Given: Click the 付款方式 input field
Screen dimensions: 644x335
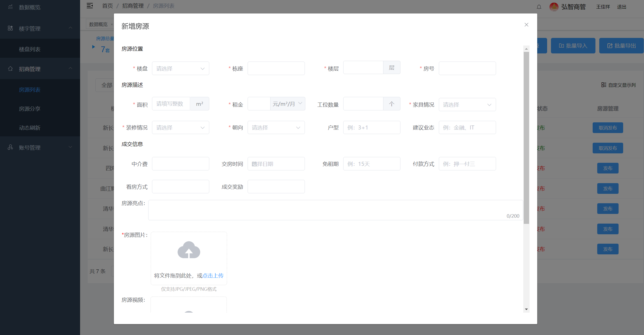Looking at the screenshot, I should coord(467,164).
